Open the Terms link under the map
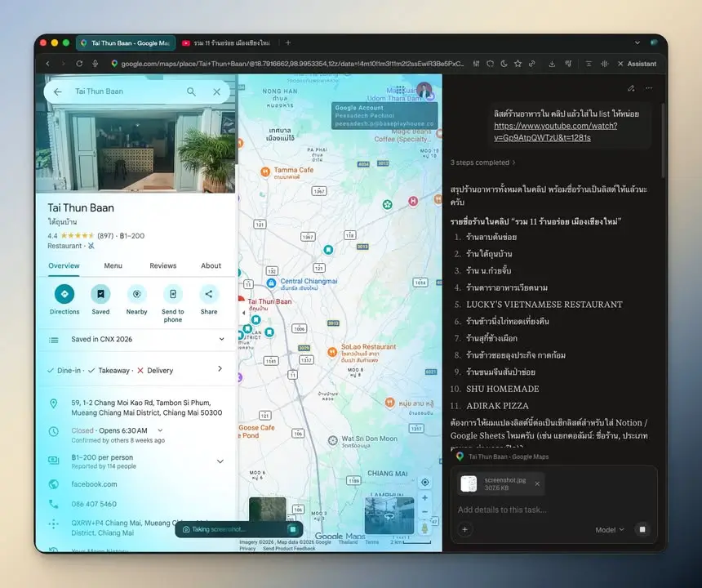702x588 pixels. coord(372,542)
